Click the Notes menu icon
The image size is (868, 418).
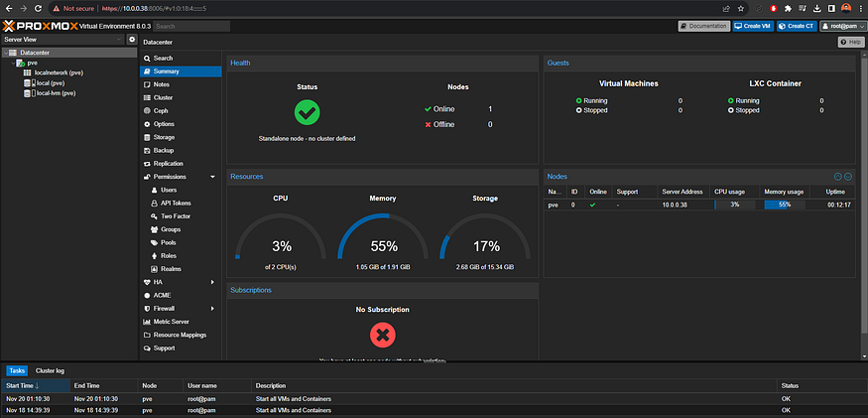(x=147, y=84)
